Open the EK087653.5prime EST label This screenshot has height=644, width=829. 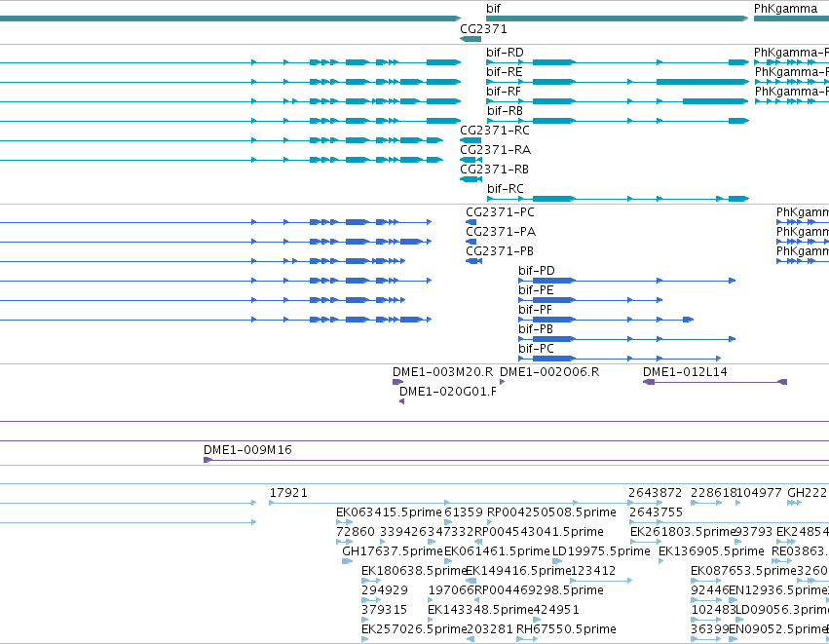(743, 571)
